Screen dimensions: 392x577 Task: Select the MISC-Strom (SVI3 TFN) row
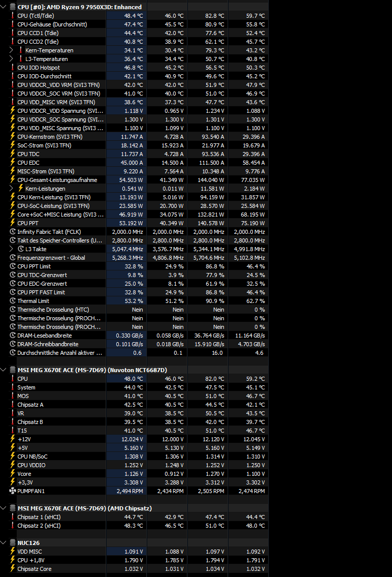pos(138,171)
